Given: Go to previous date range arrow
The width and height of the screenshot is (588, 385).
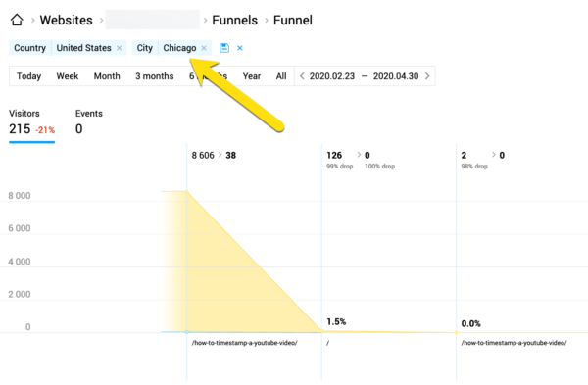Looking at the screenshot, I should coord(302,76).
